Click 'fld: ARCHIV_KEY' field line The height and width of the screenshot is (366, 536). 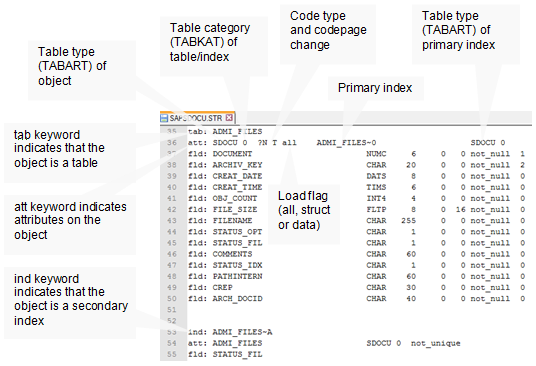point(225,165)
